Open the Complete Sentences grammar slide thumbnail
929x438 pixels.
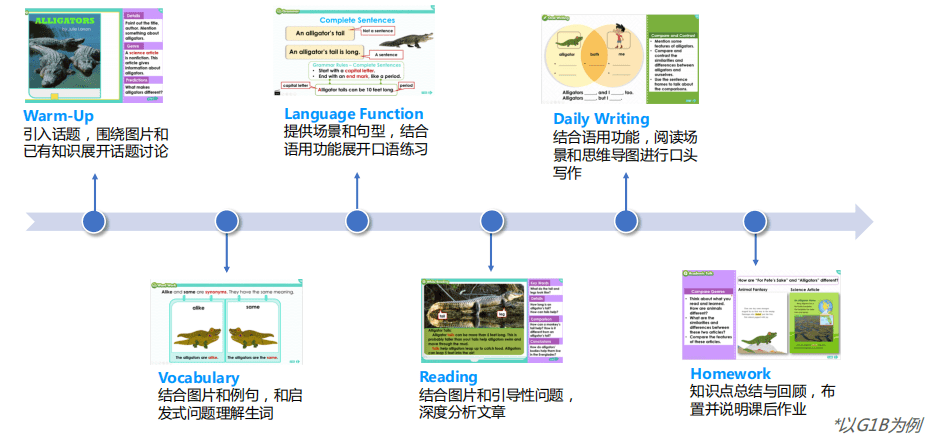(x=354, y=52)
